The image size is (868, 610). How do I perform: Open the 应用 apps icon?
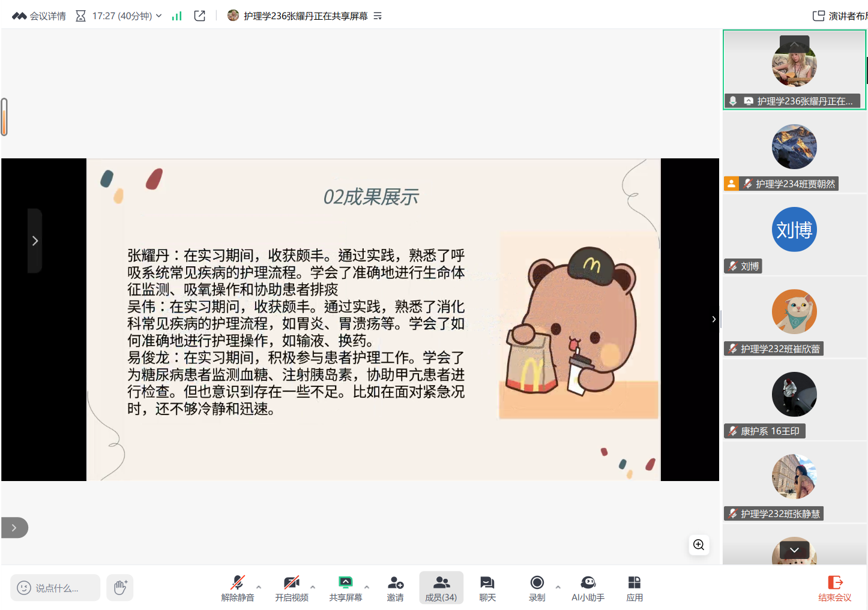click(x=634, y=588)
